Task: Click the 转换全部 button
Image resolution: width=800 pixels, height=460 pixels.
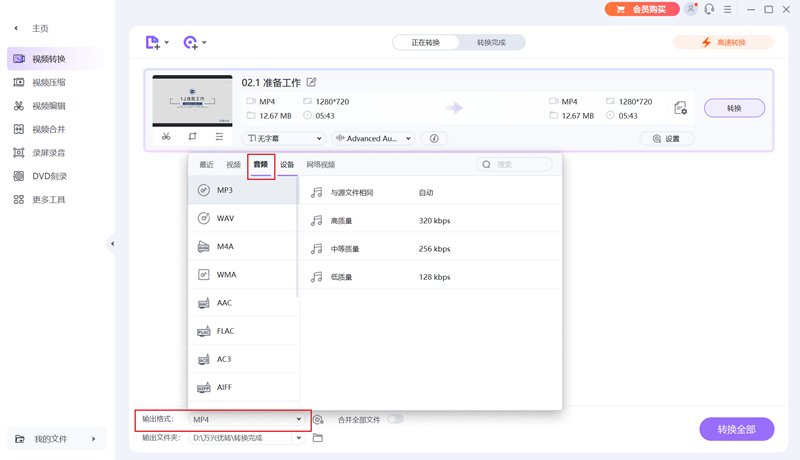Action: [737, 429]
